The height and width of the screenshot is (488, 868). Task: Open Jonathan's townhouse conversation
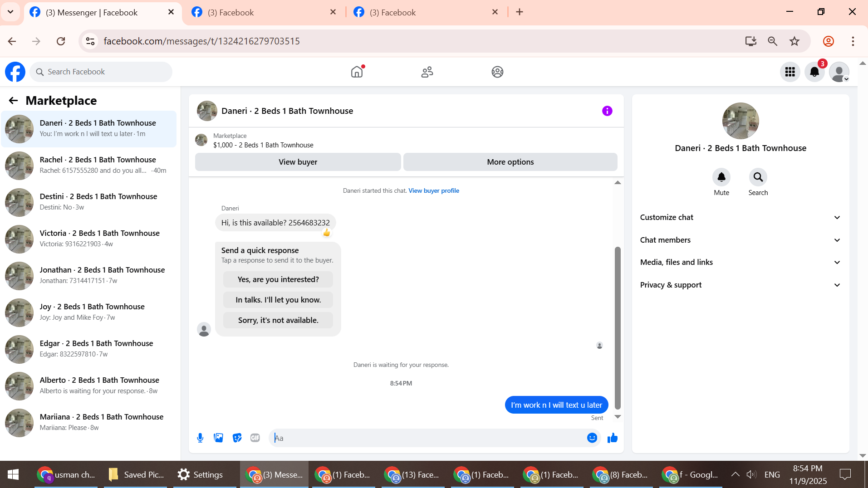tap(89, 276)
